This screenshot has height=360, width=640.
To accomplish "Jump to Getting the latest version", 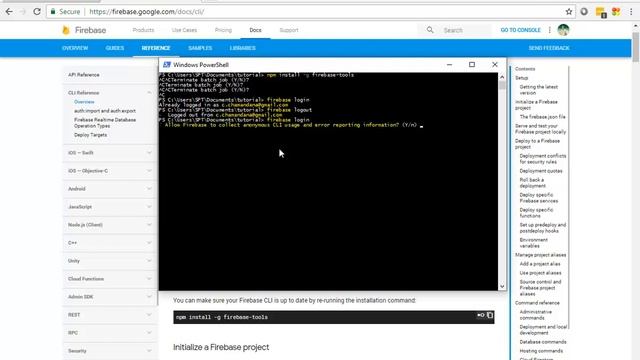I will 538,90.
